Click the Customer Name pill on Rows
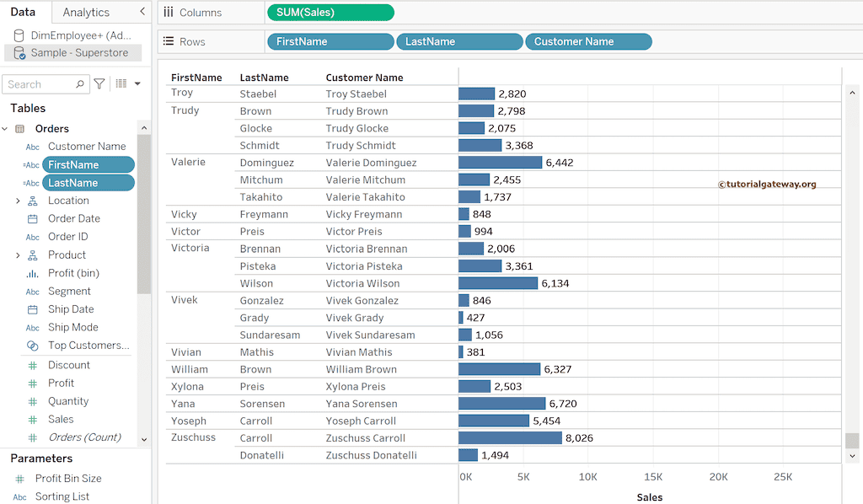Image resolution: width=863 pixels, height=504 pixels. [588, 40]
